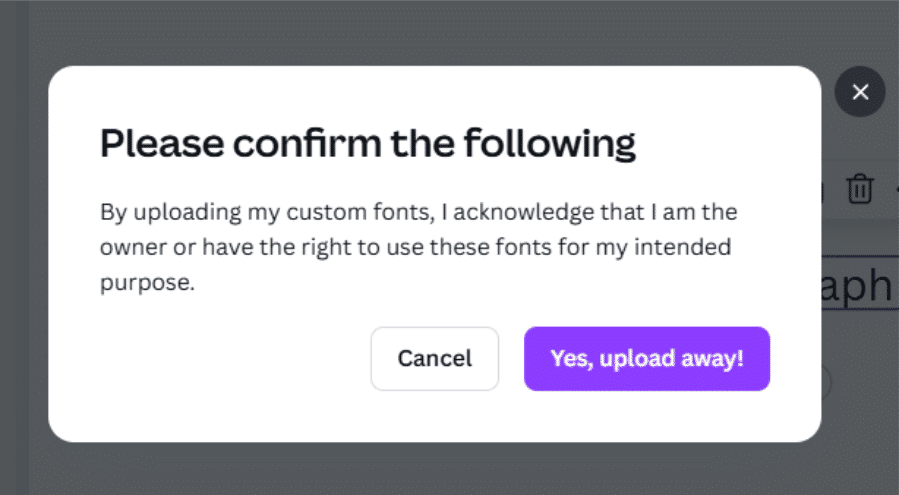Viewport: 899px width, 495px height.
Task: Click the word "purpose." in the dialog
Action: click(x=146, y=283)
